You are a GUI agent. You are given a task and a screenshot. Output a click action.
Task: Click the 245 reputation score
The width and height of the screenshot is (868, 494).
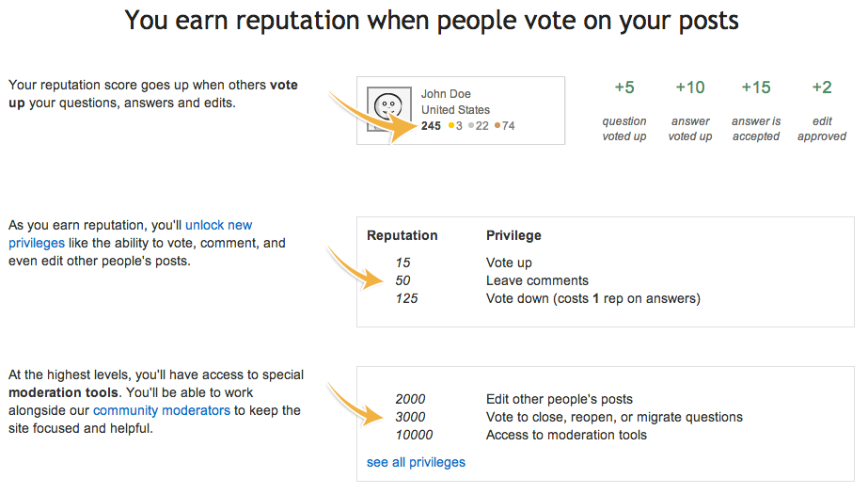click(x=431, y=126)
